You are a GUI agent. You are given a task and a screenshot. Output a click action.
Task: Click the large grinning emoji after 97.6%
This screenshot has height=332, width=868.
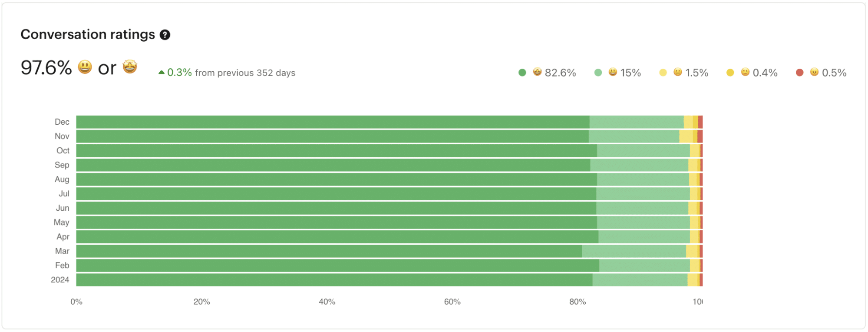85,67
